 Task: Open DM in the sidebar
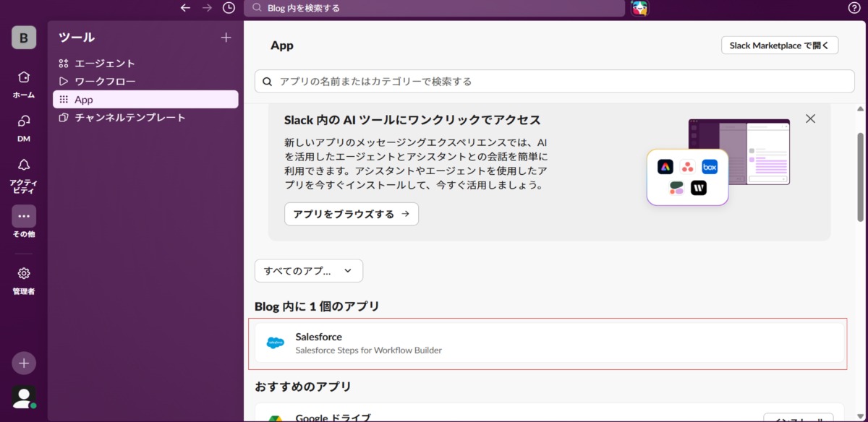(x=24, y=128)
